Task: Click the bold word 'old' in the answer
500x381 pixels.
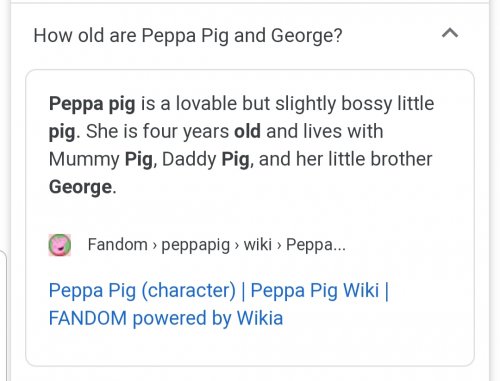Action: pos(247,131)
